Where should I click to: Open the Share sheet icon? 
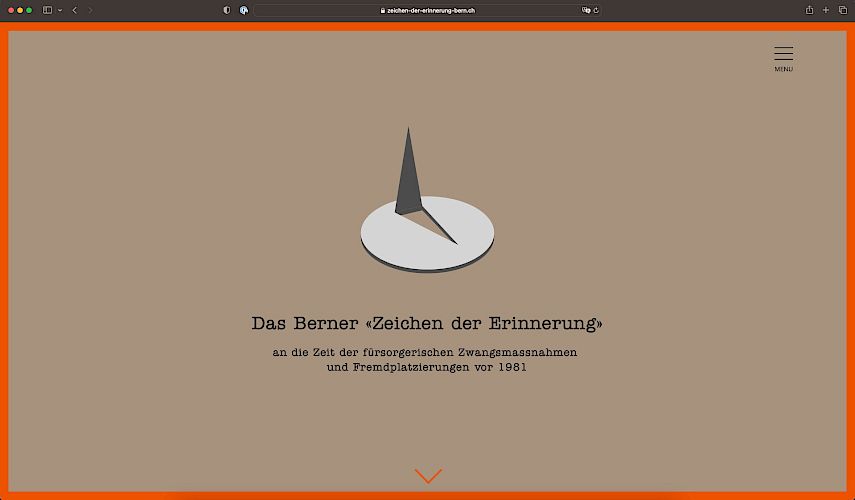tap(808, 10)
